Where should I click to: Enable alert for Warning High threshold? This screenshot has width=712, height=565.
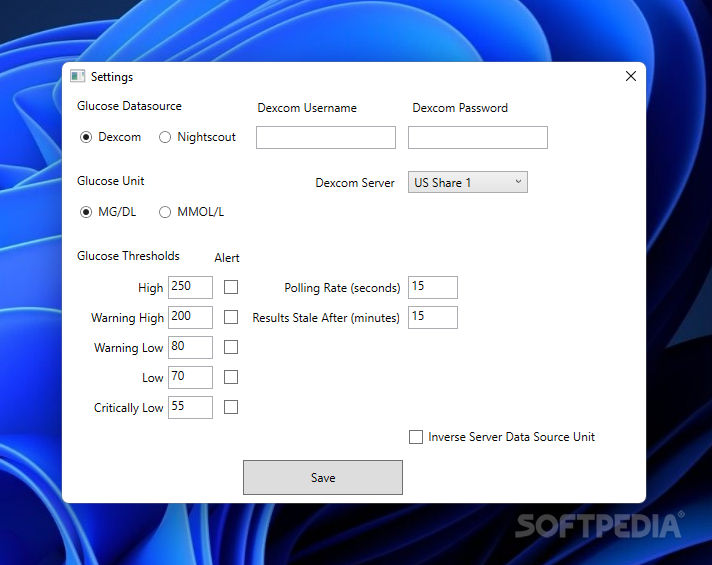pyautogui.click(x=231, y=317)
